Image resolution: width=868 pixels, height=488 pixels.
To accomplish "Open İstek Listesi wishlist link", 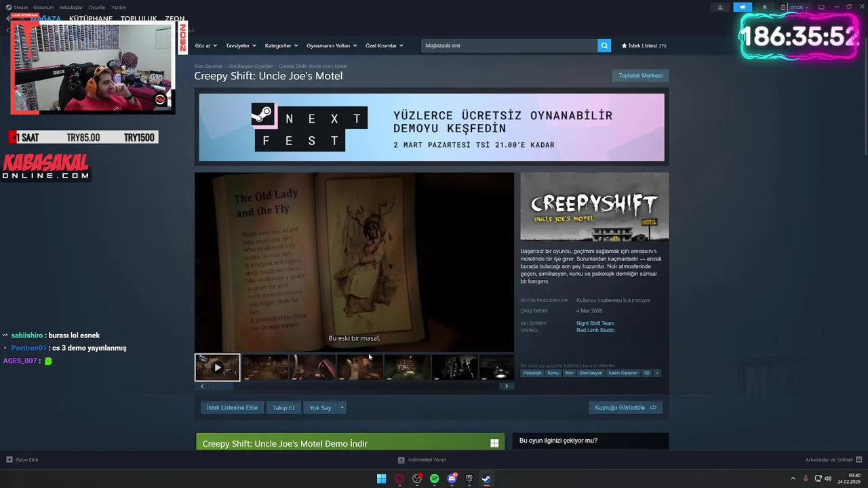I will click(x=643, y=45).
